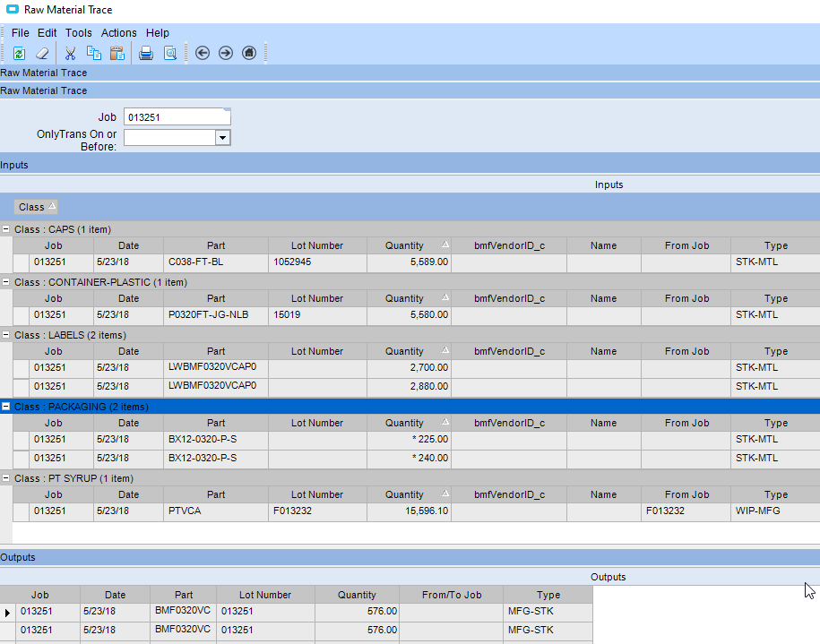The height and width of the screenshot is (644, 820).
Task: Collapse the Class : PT SYRUP group
Action: point(6,478)
